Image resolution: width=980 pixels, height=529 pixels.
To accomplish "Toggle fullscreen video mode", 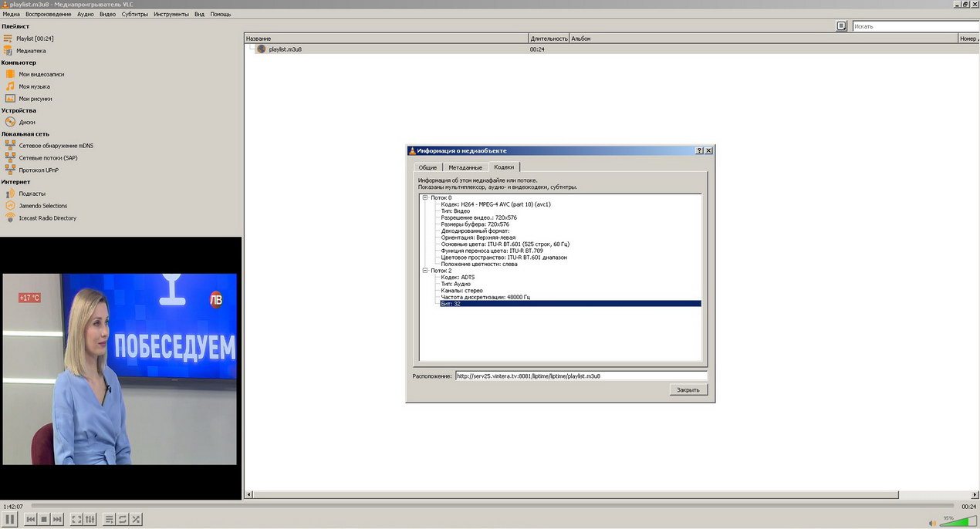I will pyautogui.click(x=76, y=520).
